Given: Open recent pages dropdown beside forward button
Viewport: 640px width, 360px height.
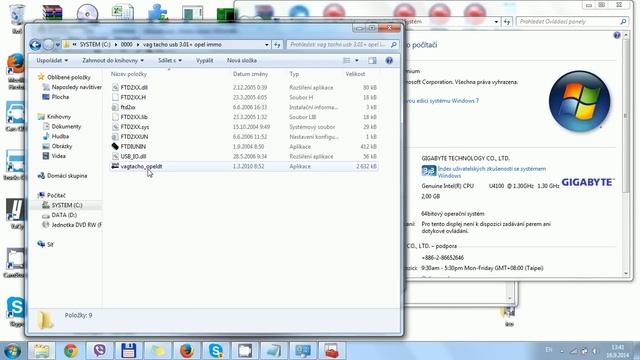Looking at the screenshot, I should pos(58,44).
